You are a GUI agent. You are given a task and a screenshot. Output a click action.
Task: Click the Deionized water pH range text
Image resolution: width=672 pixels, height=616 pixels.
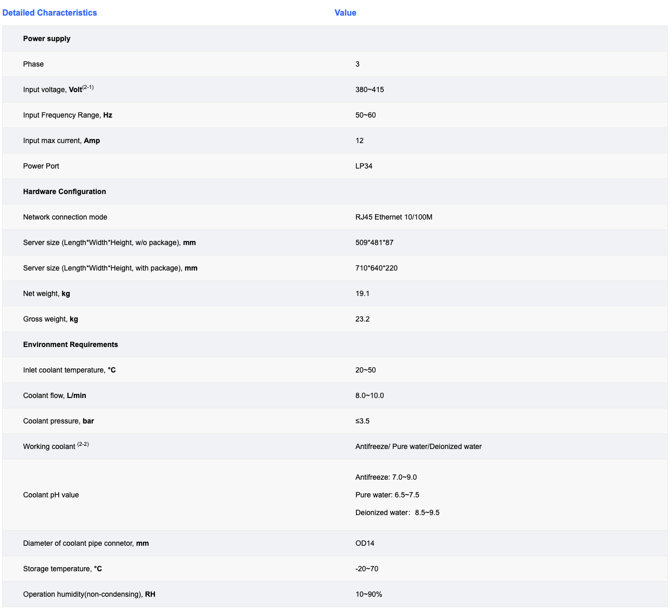click(x=397, y=512)
